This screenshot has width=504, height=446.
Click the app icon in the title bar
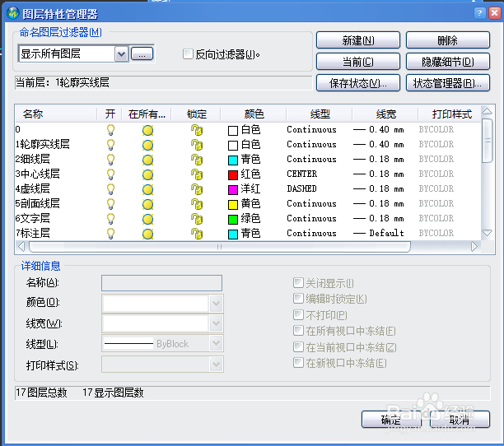pos(13,13)
